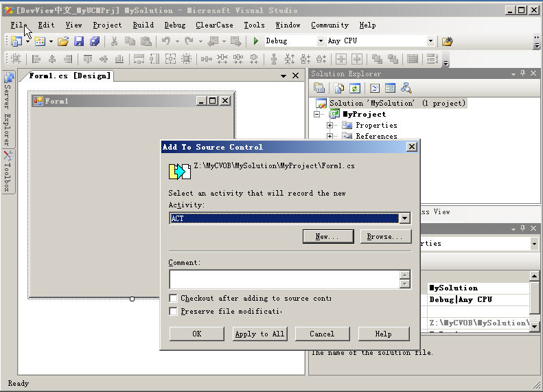Click the Apply to All button
This screenshot has width=543, height=392.
(x=259, y=334)
